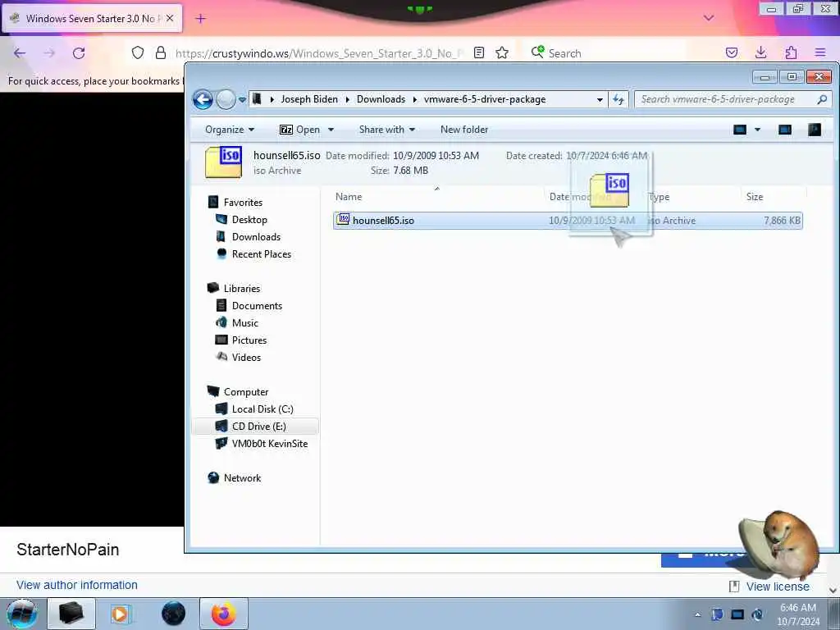Select Network in navigation pane
The height and width of the screenshot is (630, 840).
242,478
